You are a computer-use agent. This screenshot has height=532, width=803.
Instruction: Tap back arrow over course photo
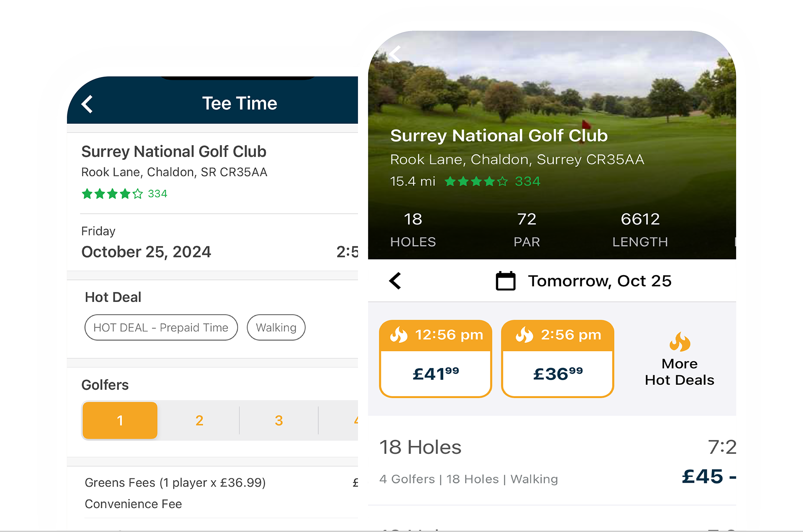(x=395, y=54)
